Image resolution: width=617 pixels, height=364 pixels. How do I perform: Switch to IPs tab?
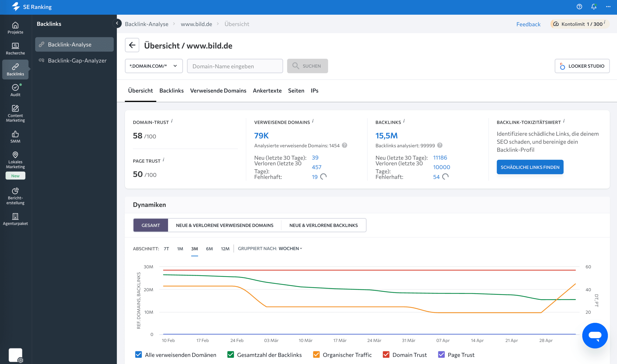click(315, 91)
